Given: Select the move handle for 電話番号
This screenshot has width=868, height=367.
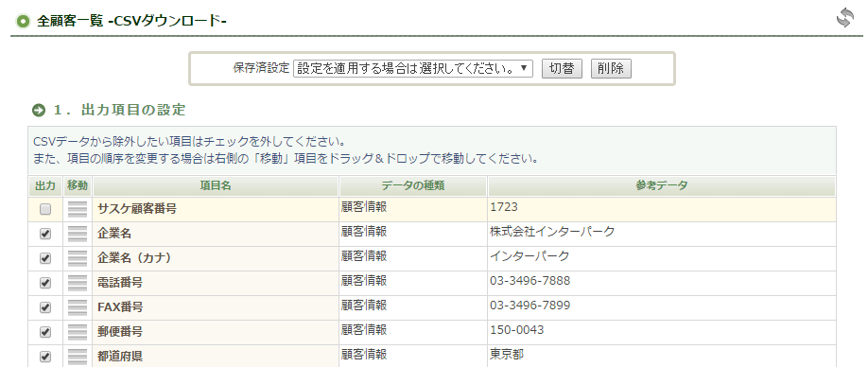Looking at the screenshot, I should (78, 282).
